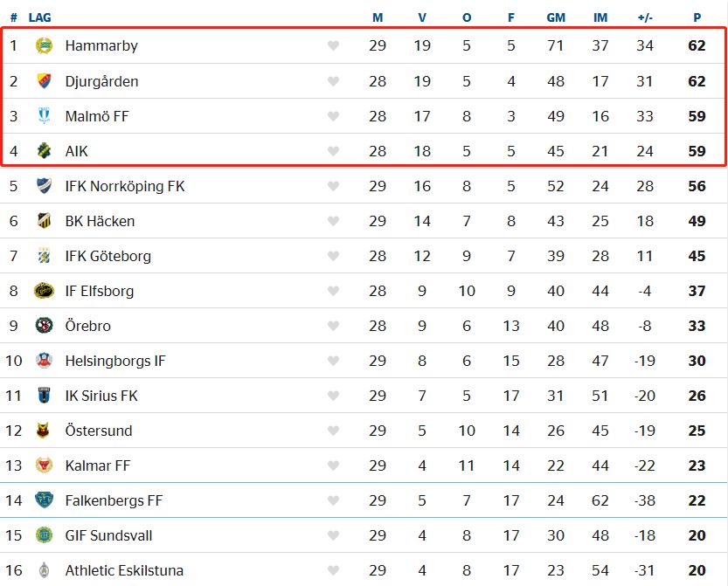Click the Djurgården club badge
This screenshot has width=728, height=586.
coord(44,81)
